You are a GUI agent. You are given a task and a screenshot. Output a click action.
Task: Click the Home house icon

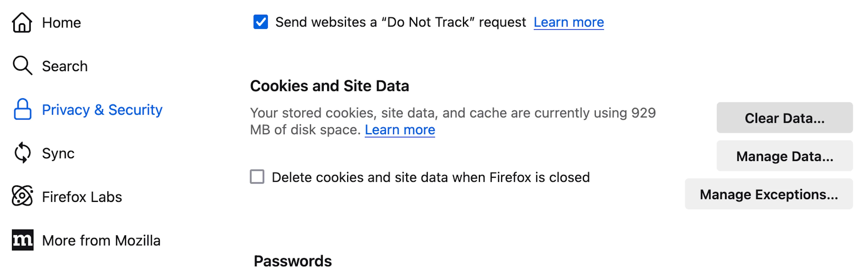tap(22, 22)
